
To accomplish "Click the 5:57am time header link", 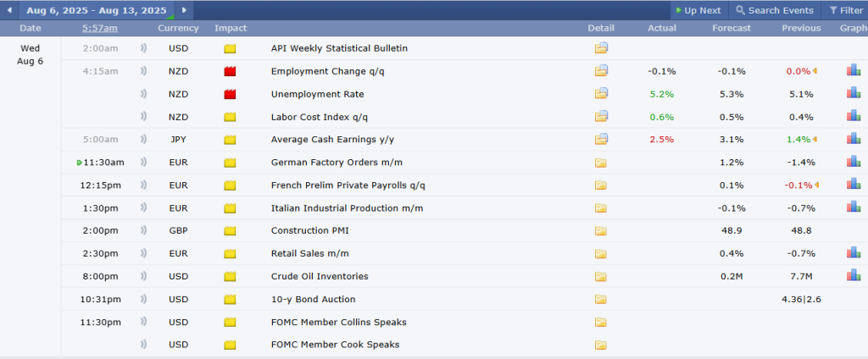I will (x=100, y=28).
